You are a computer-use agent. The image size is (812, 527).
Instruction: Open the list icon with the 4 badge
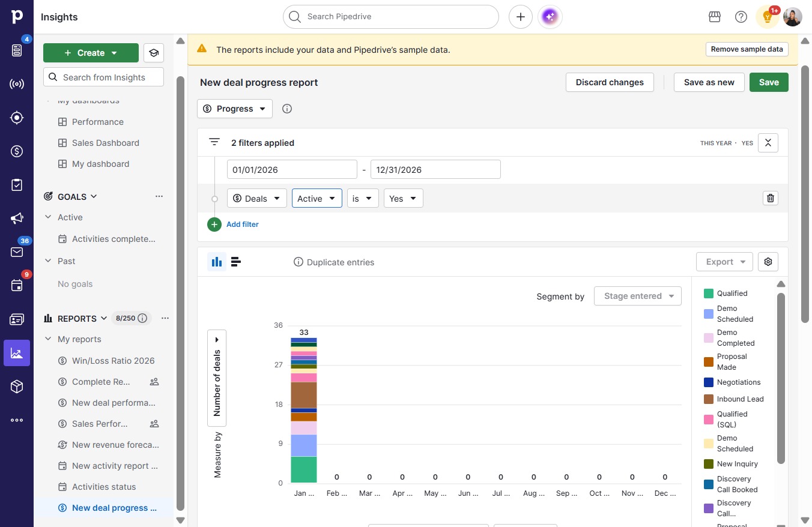[17, 50]
